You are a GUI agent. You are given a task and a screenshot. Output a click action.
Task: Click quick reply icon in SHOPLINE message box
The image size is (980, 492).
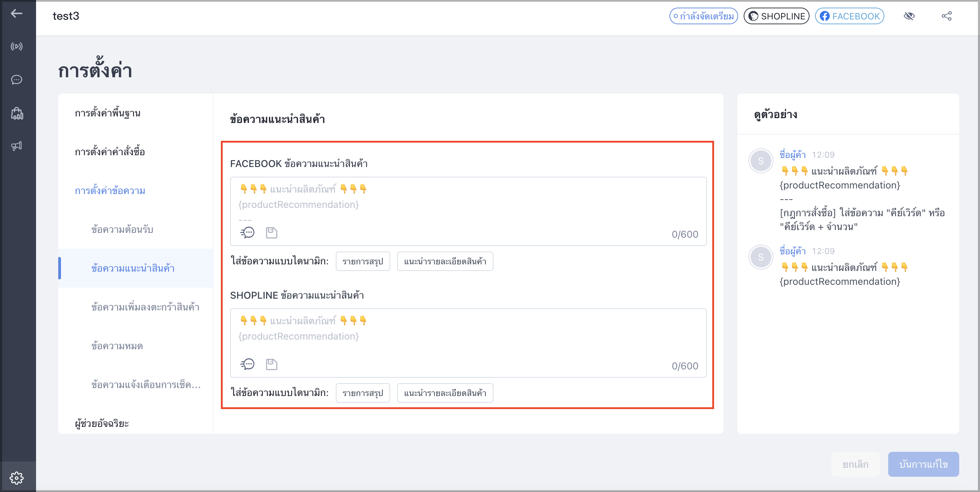pos(247,364)
